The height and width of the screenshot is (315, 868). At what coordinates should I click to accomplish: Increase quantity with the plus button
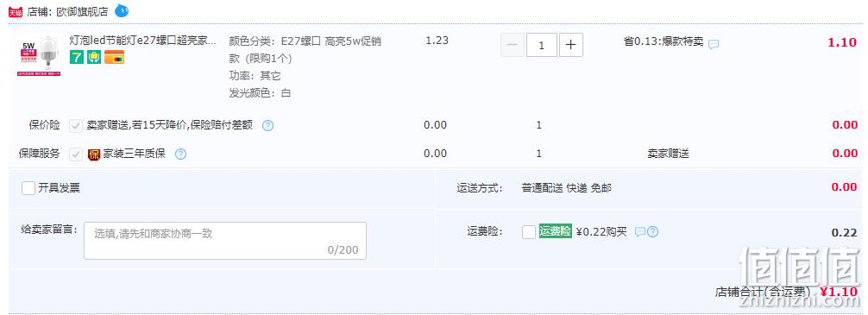pyautogui.click(x=570, y=46)
